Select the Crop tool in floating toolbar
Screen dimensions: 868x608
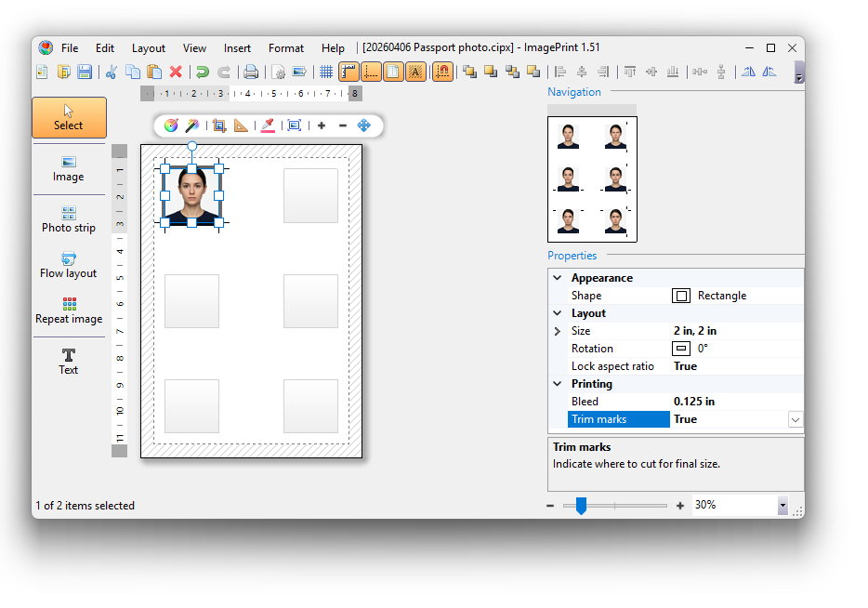point(219,126)
